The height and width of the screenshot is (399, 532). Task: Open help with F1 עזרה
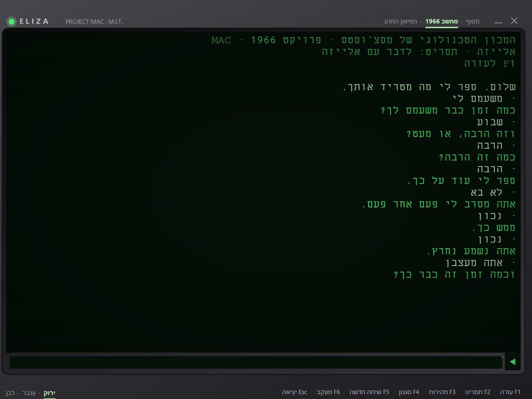511,392
